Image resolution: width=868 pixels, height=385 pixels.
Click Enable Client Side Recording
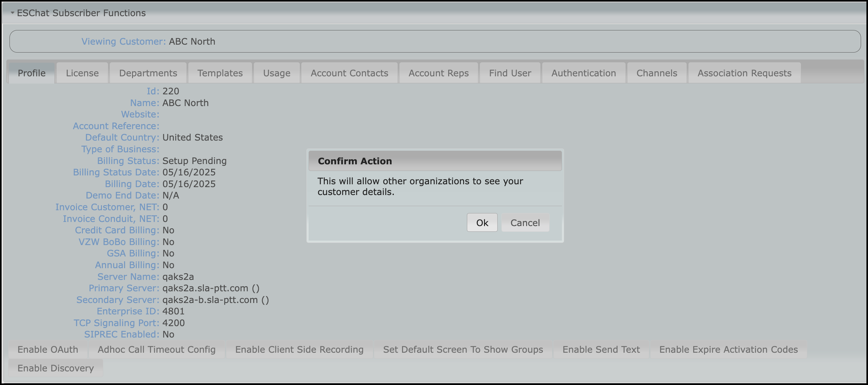click(x=299, y=349)
